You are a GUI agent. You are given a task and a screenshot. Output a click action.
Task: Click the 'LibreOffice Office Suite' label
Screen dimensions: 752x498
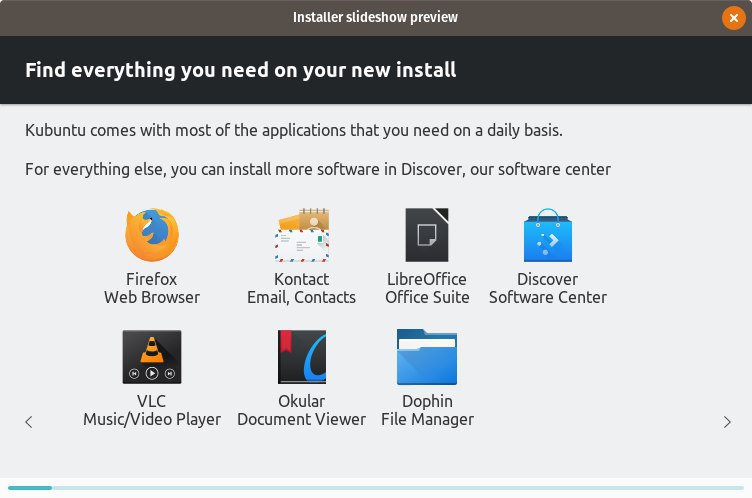click(x=427, y=288)
